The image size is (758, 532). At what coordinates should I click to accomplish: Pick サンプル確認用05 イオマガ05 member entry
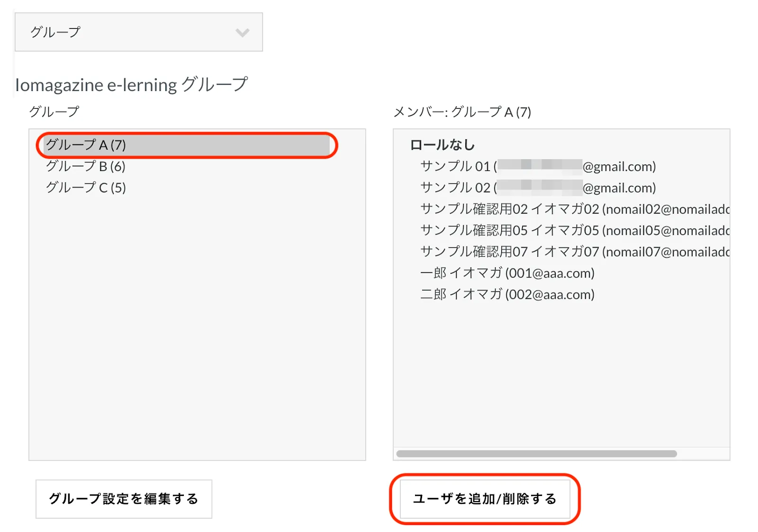573,230
